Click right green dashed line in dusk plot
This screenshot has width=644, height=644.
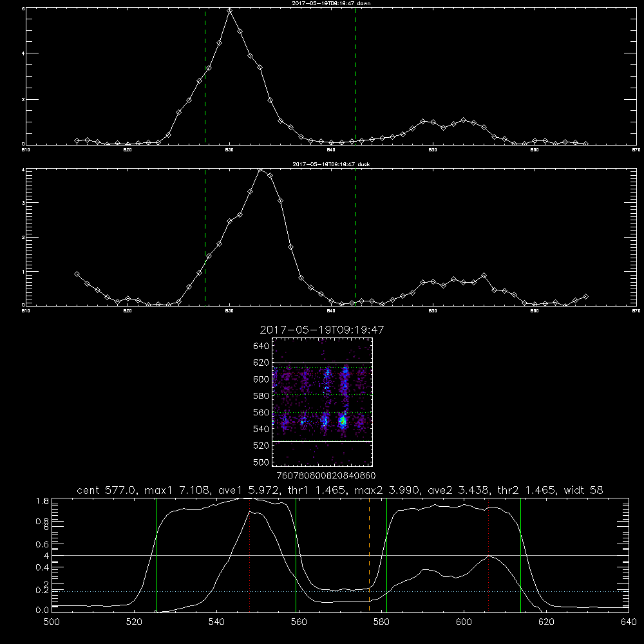pyautogui.click(x=355, y=237)
